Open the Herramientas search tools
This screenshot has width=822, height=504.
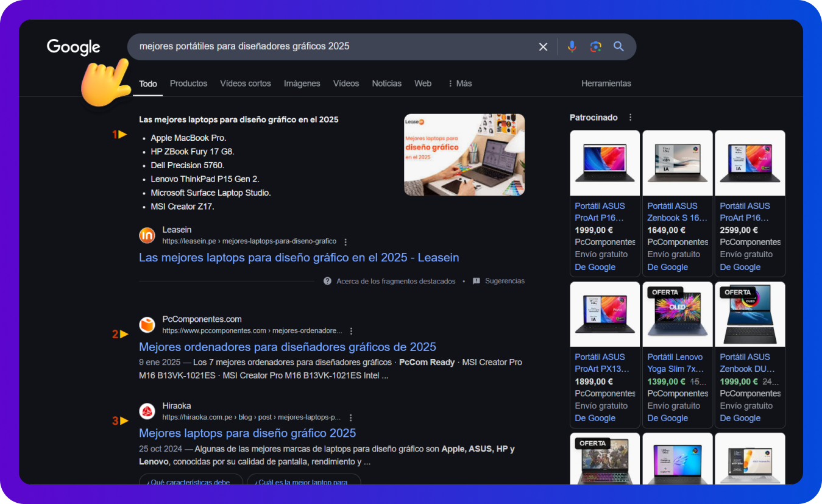606,83
